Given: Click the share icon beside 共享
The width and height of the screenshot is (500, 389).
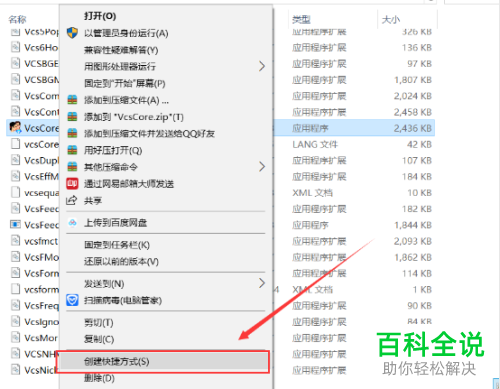Looking at the screenshot, I should click(x=72, y=200).
